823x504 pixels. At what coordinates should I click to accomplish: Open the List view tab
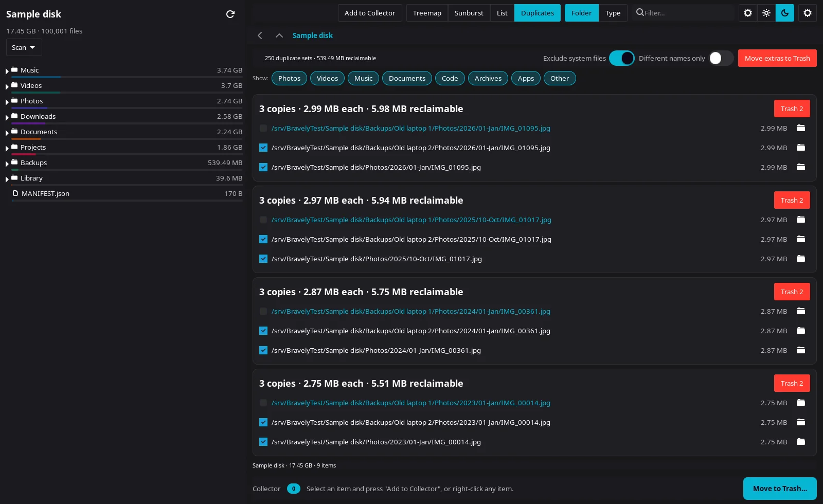click(x=502, y=13)
